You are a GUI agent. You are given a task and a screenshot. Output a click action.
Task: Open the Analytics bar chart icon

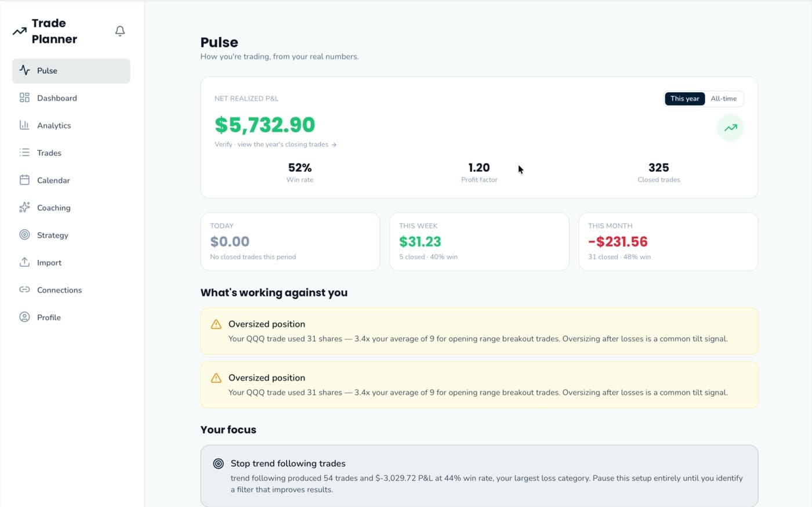pyautogui.click(x=24, y=125)
